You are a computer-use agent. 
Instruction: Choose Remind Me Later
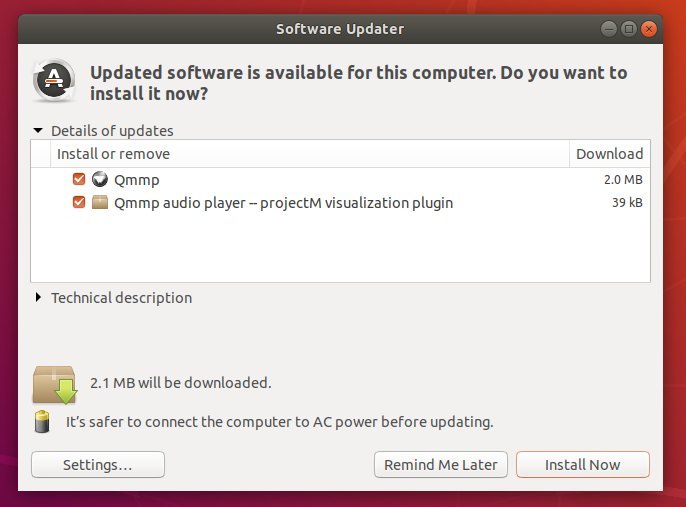click(441, 465)
